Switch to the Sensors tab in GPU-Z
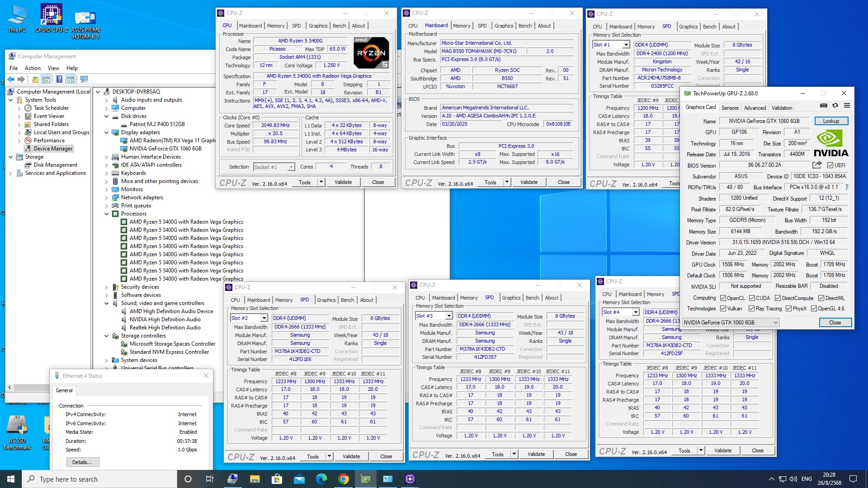Image resolution: width=868 pixels, height=488 pixels. click(730, 108)
